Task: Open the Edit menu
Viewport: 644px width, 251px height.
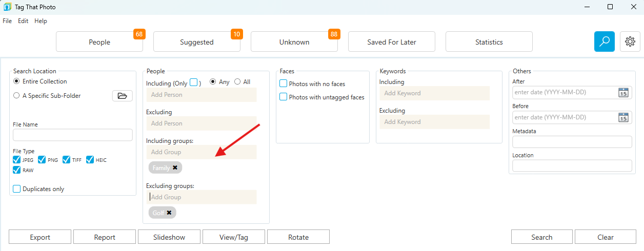Action: tap(23, 21)
